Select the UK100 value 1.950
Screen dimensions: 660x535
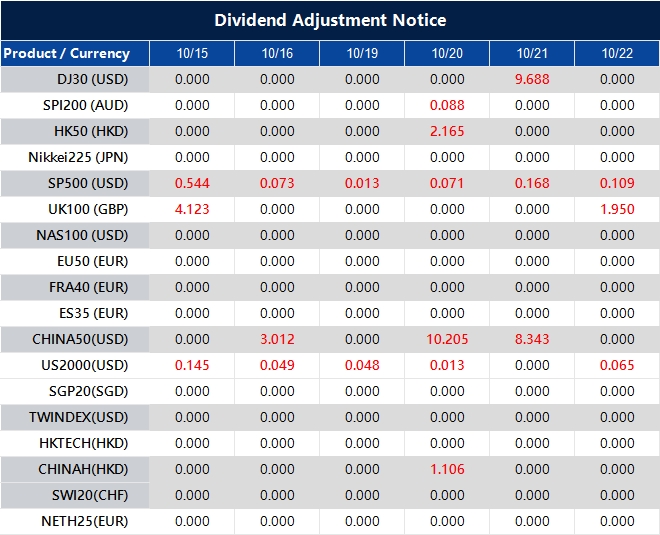point(617,209)
